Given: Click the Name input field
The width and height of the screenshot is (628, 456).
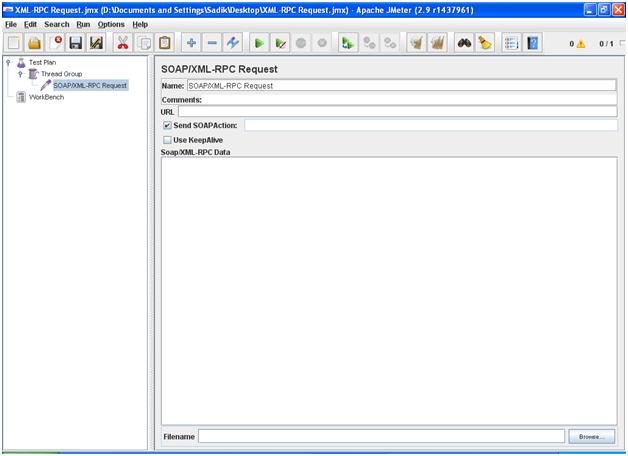Looking at the screenshot, I should pyautogui.click(x=401, y=86).
